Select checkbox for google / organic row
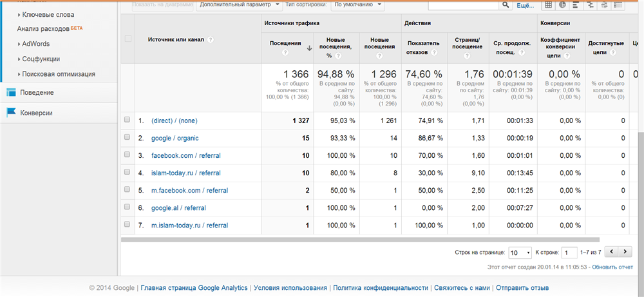 point(127,138)
